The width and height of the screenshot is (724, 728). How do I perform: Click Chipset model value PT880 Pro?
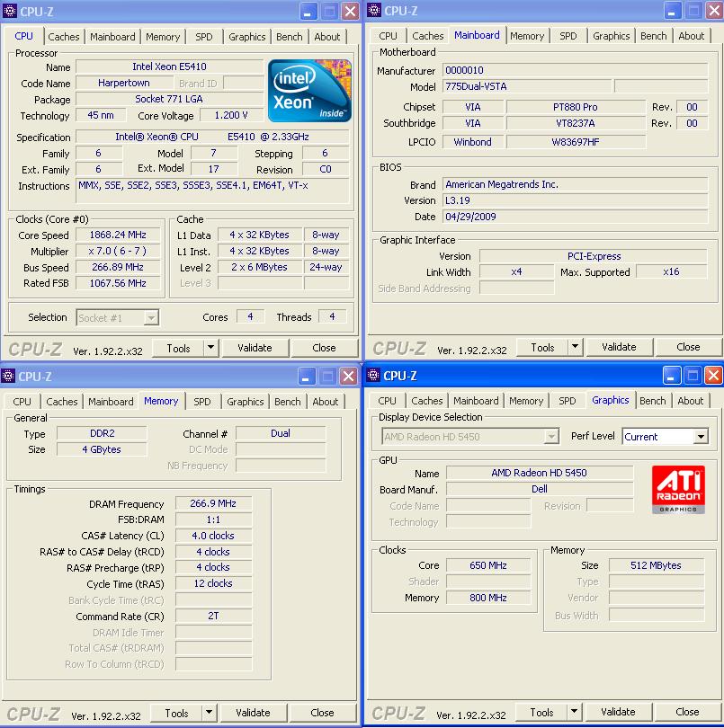[576, 107]
